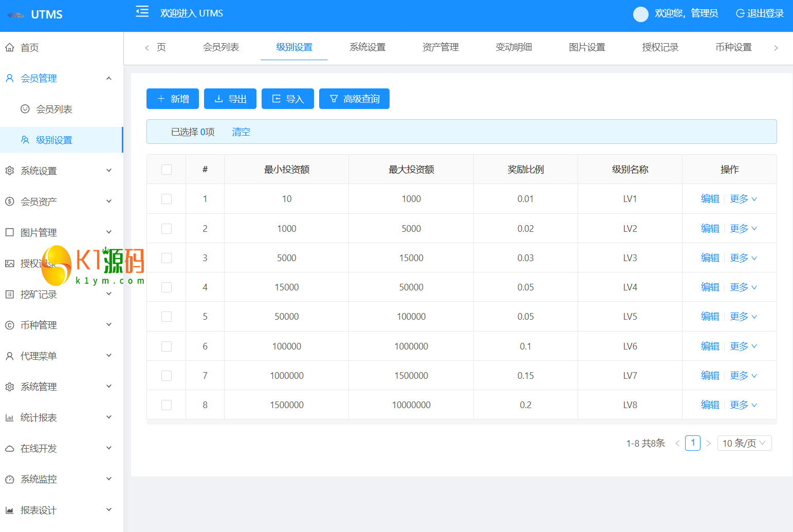793x532 pixels.
Task: Open 首页 in the sidebar
Action: point(62,47)
